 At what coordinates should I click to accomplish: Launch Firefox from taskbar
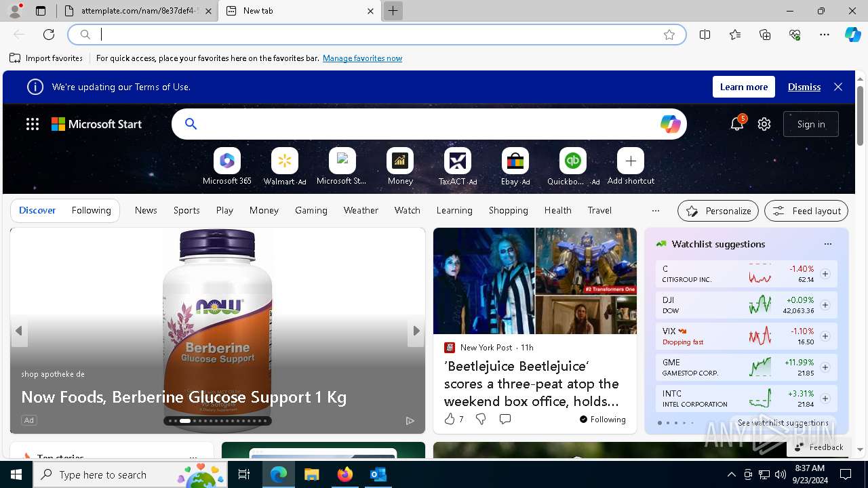click(344, 474)
